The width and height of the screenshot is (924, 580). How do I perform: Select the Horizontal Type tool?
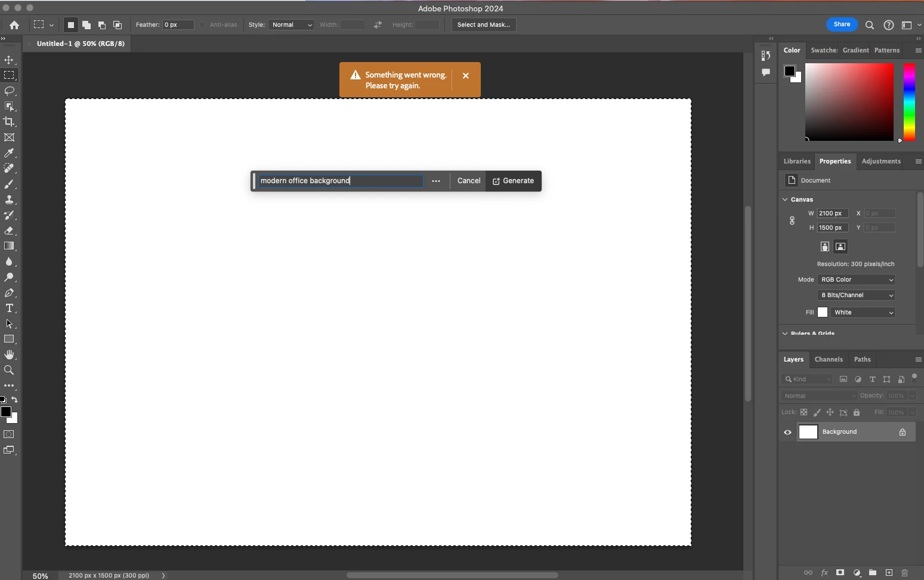point(9,308)
